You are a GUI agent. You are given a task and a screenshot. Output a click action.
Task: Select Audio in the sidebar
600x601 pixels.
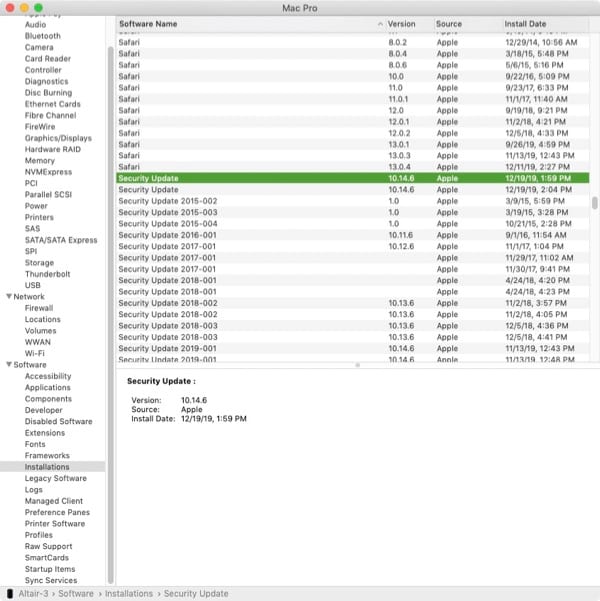tap(35, 25)
